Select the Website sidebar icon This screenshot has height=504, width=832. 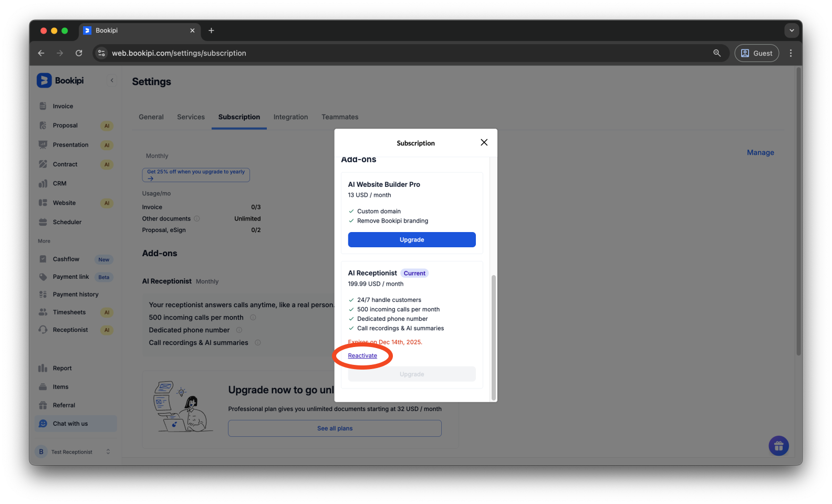(43, 203)
